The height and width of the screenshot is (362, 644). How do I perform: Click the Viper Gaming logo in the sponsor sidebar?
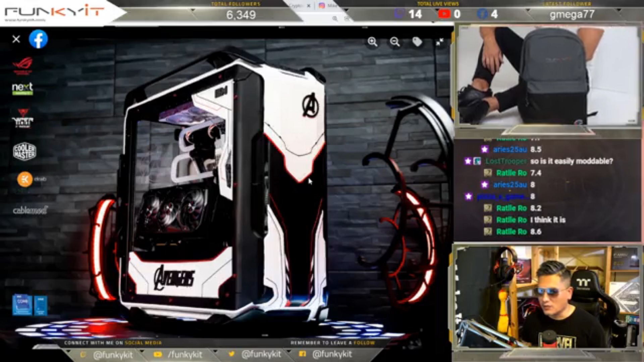[x=22, y=118]
